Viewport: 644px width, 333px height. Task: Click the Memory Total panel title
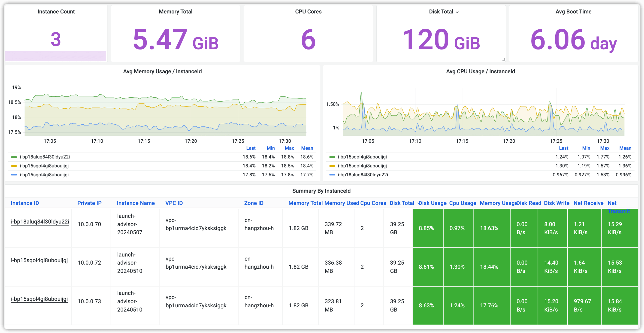(175, 12)
